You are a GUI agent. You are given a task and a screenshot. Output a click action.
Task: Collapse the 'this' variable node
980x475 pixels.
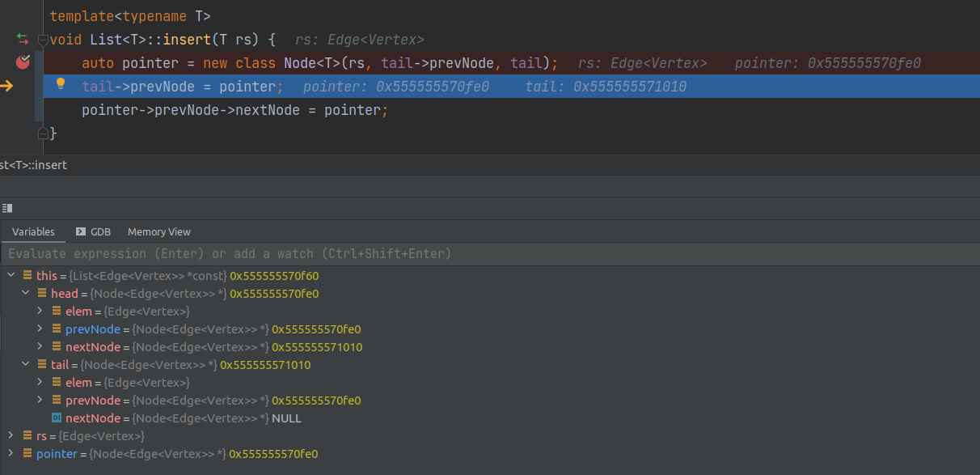click(x=11, y=276)
